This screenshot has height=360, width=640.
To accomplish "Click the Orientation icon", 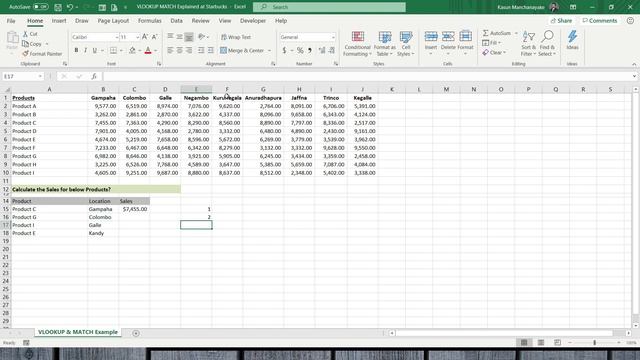I will (x=201, y=37).
